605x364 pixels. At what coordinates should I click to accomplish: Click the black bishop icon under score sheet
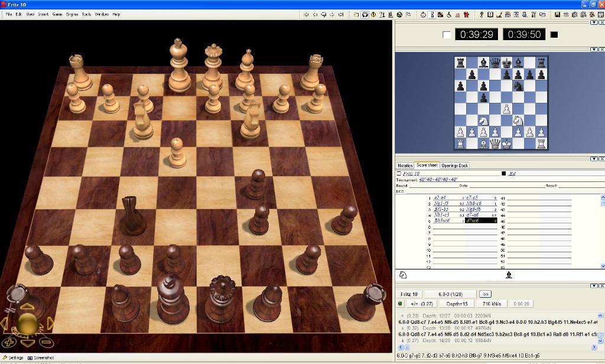509,275
